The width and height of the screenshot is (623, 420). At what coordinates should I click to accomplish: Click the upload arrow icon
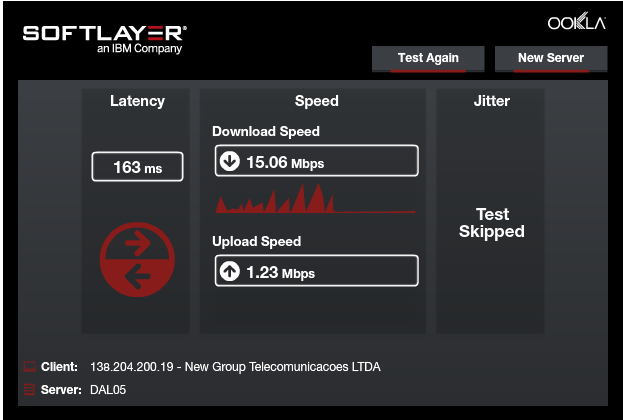(230, 271)
